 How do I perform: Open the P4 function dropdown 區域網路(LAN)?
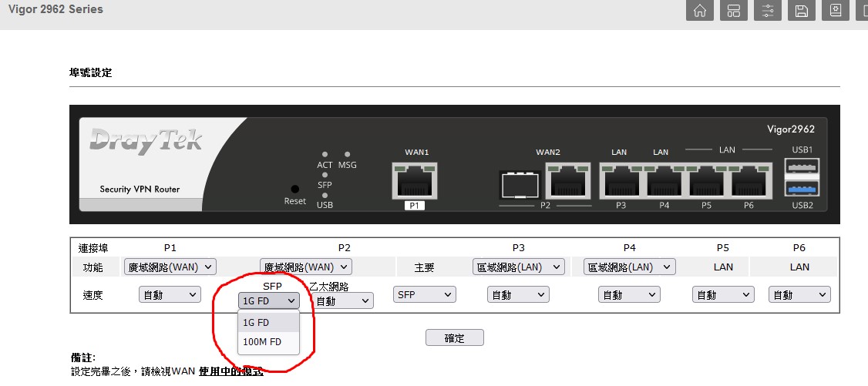coord(629,267)
